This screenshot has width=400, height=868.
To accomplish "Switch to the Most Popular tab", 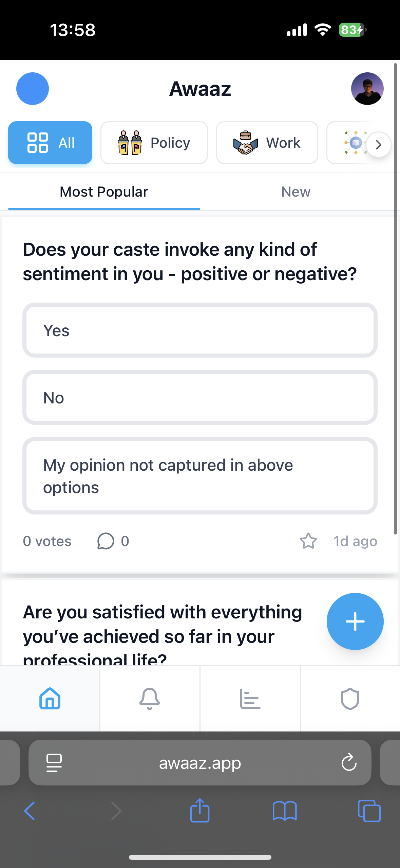I will 104,191.
